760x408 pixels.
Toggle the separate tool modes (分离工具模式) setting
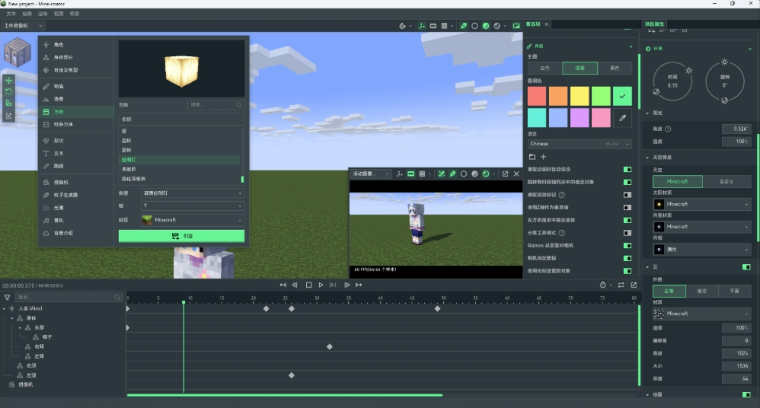[x=627, y=233]
